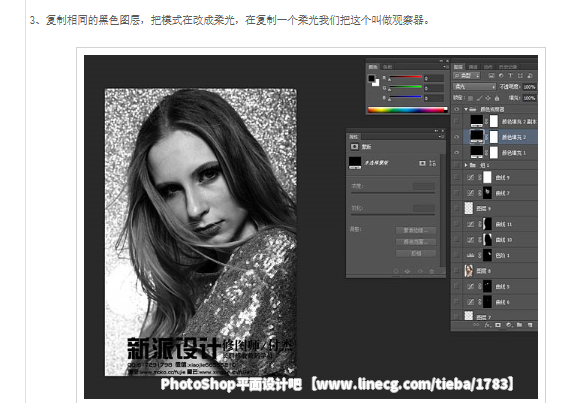The width and height of the screenshot is (569, 403).
Task: Click load selection from mask icon in Properties
Action: (396, 271)
